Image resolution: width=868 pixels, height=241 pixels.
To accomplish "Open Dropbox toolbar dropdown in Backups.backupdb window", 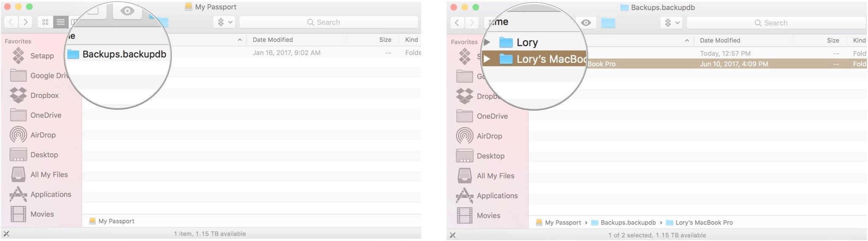I will click(x=672, y=23).
